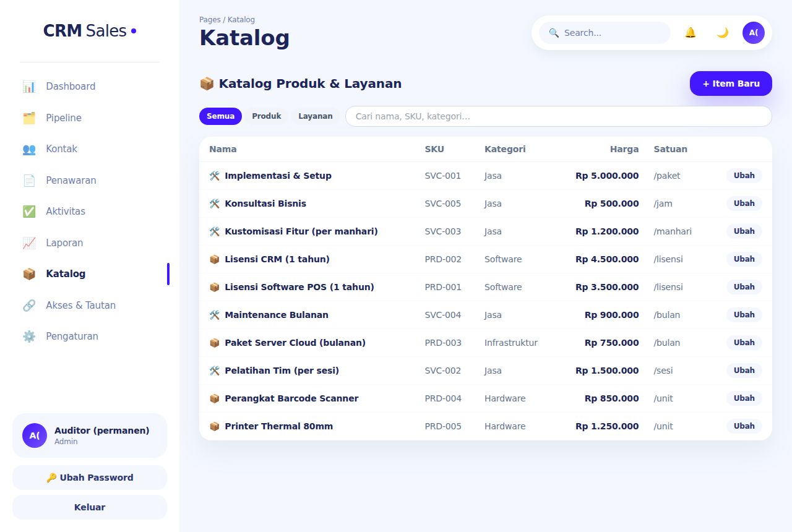Click price Rp 4.500.000
The width and height of the screenshot is (792, 532).
[x=607, y=259]
